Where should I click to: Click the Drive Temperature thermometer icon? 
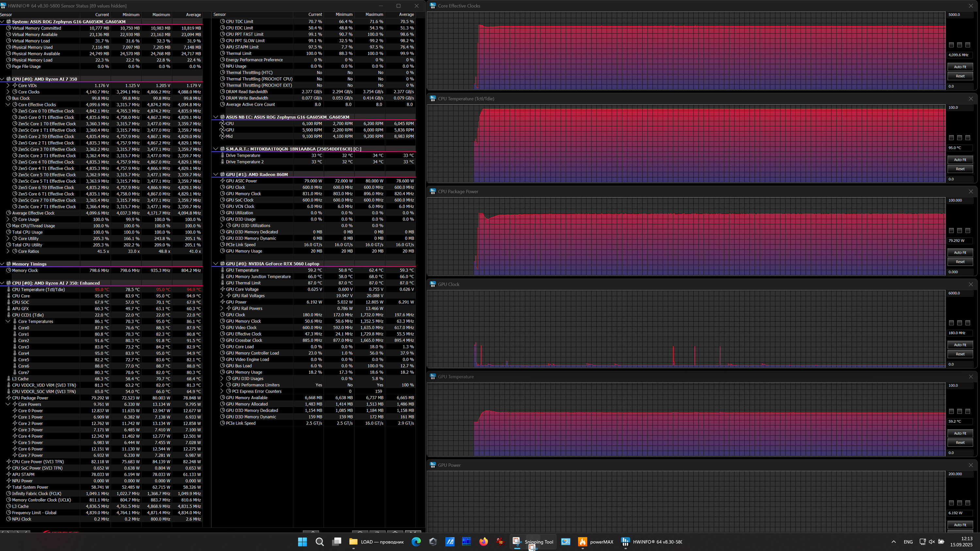pos(222,155)
